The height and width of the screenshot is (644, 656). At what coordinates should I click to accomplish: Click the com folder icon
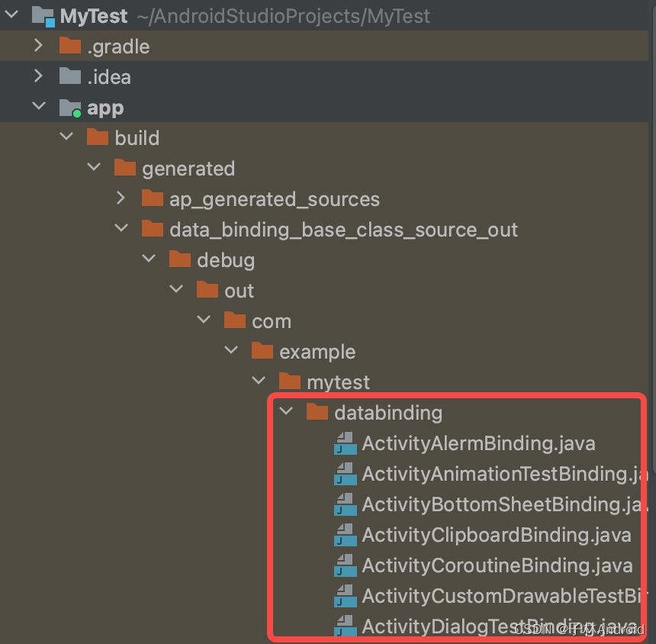coord(235,320)
